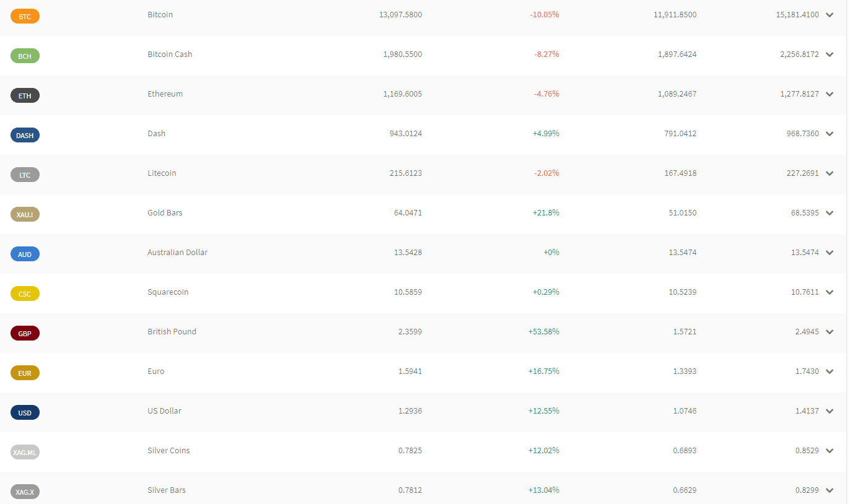Click the navy USD badge
850x504 pixels.
coord(25,412)
